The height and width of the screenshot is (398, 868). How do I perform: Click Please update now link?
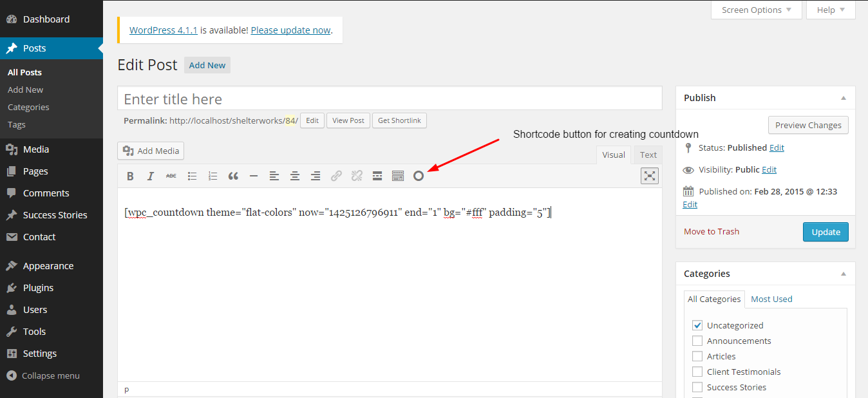(x=290, y=30)
